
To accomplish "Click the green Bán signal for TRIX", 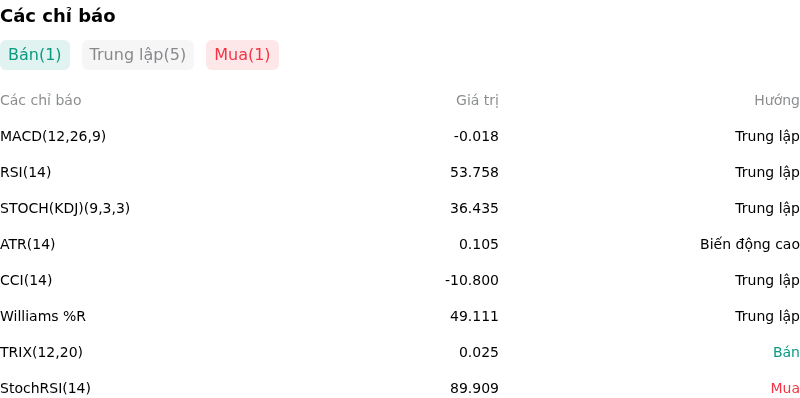I will click(x=786, y=352).
